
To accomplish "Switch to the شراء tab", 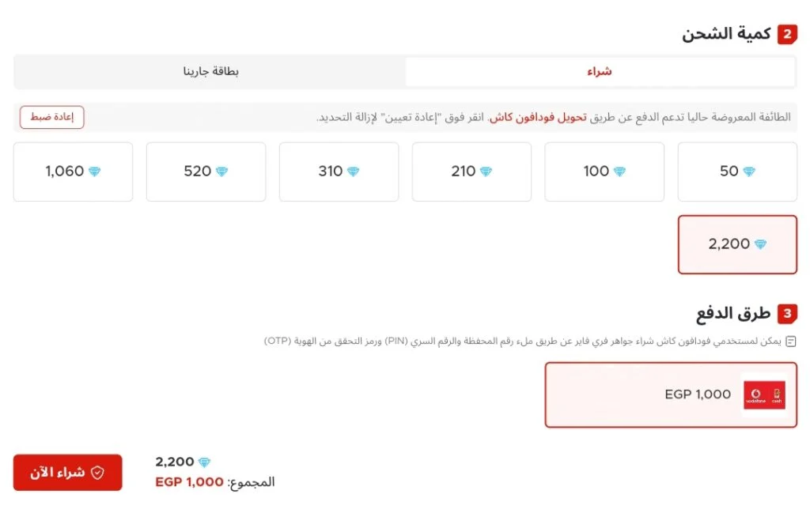I will (x=600, y=72).
